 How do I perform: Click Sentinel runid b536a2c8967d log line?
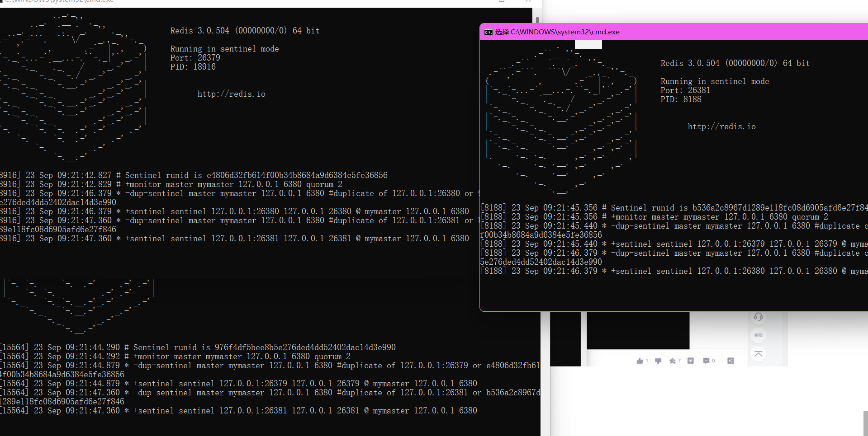[x=674, y=208]
